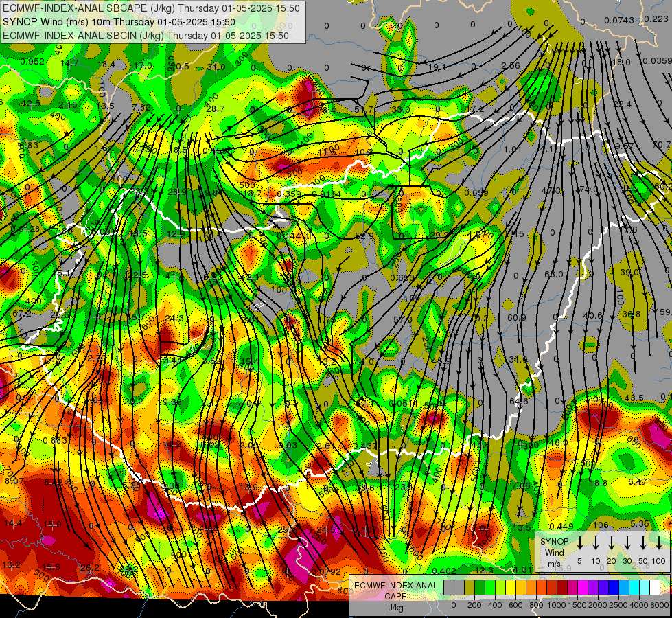Click the ECMWF-INDEX-ANAL legend label
The width and height of the screenshot is (672, 618).
pyautogui.click(x=395, y=586)
